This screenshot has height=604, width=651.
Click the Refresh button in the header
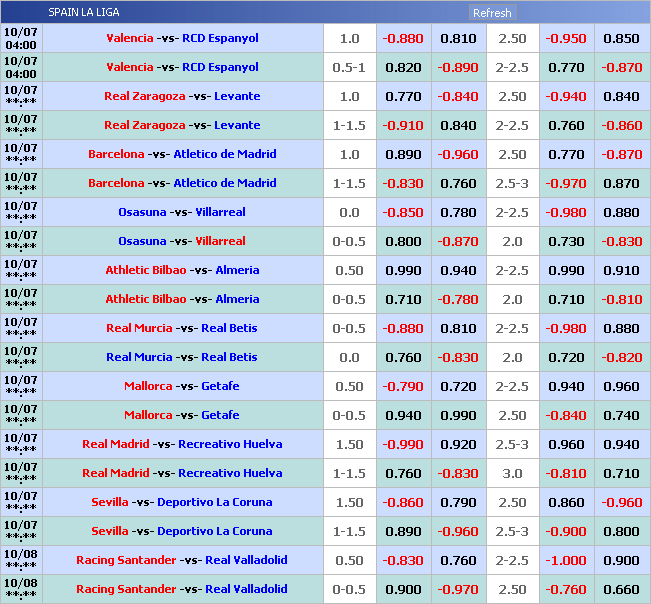coord(492,13)
